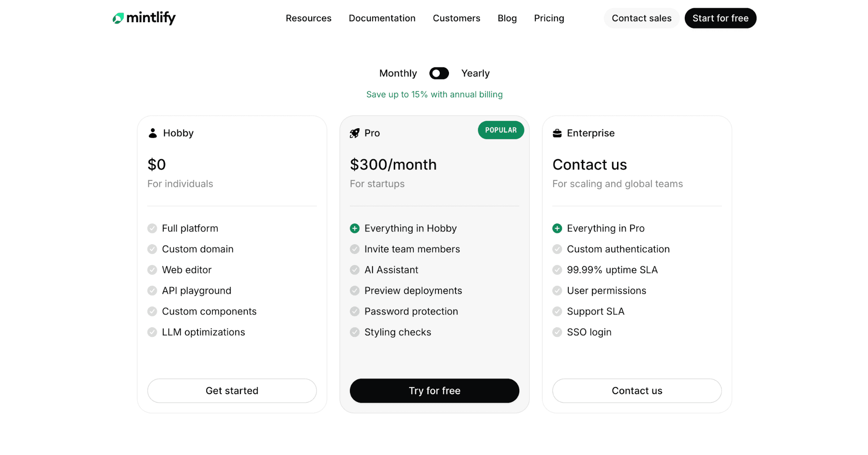This screenshot has width=868, height=455.
Task: Click the Hobby plan person icon
Action: pos(152,133)
